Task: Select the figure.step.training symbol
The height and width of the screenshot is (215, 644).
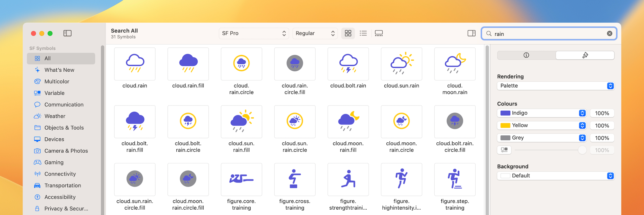Action: pos(455,180)
